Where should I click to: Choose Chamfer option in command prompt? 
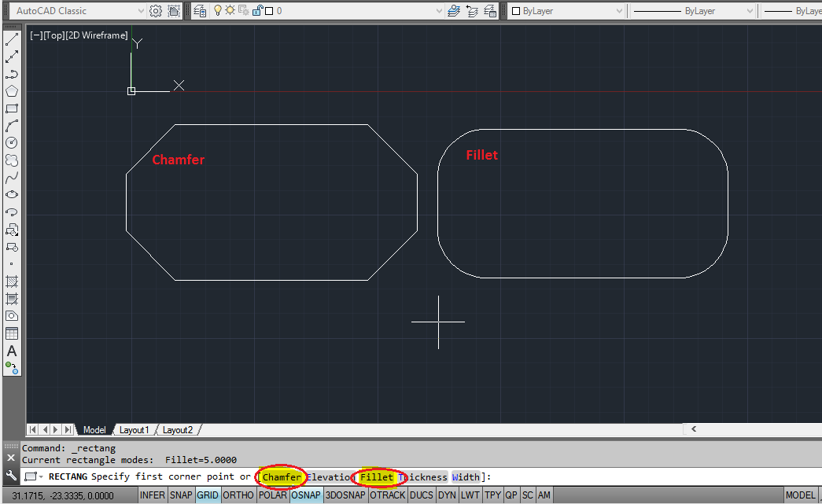[x=282, y=476]
